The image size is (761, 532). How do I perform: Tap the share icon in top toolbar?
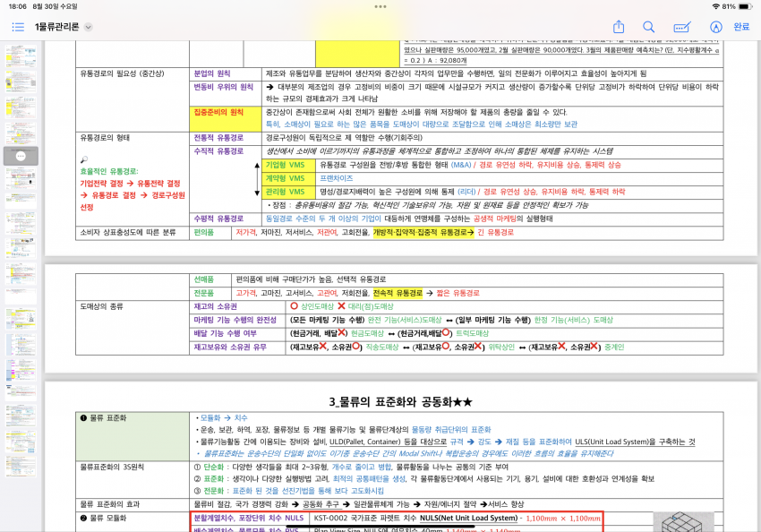tap(619, 27)
